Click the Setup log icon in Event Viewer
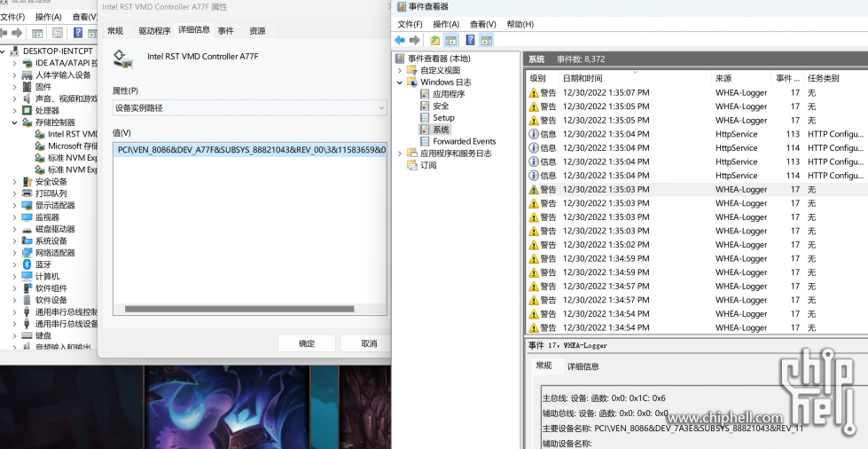Screen dimensions: 868x449 (425, 117)
